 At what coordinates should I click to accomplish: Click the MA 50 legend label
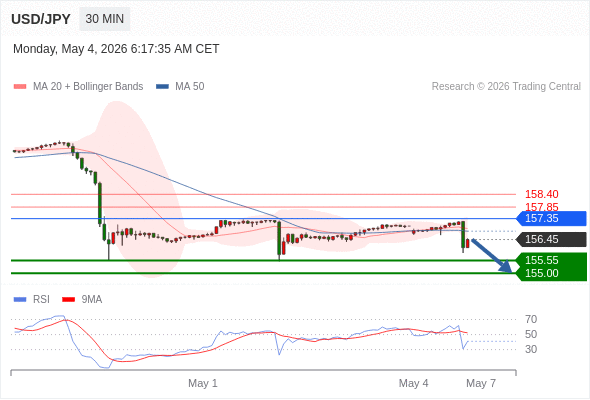190,87
